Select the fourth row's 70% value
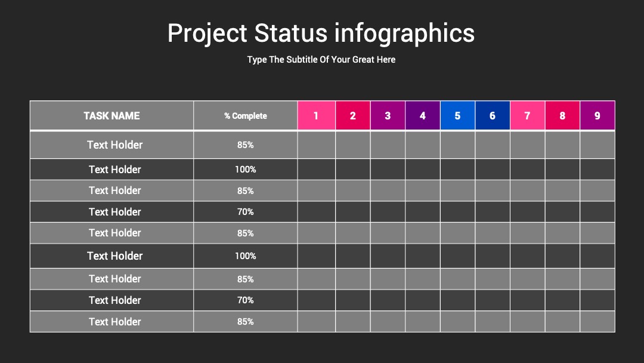 click(x=245, y=212)
